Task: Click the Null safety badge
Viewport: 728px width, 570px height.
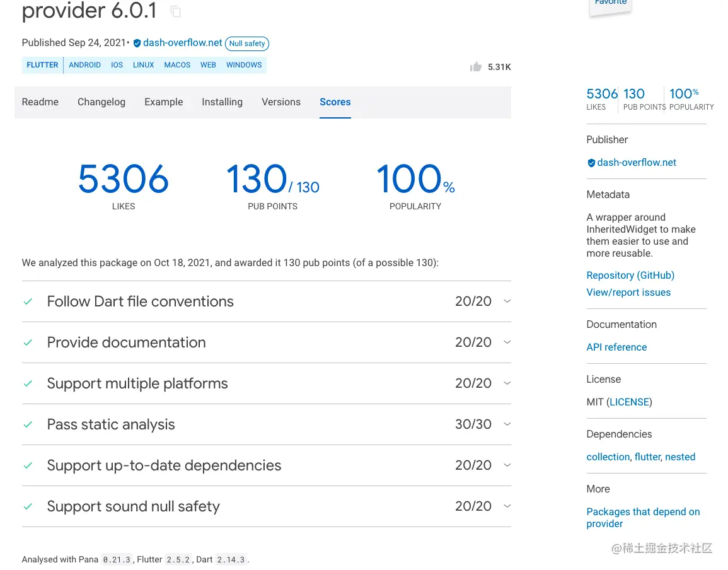Action: pos(247,44)
